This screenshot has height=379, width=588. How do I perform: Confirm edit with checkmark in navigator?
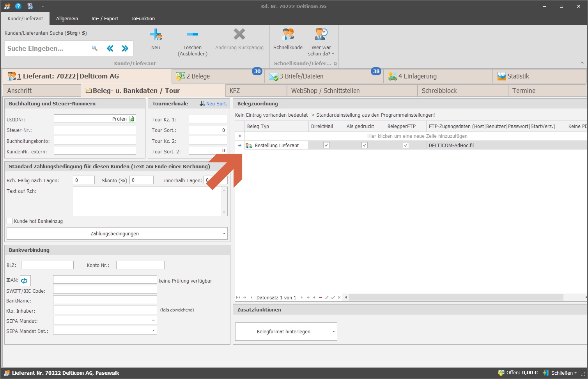coord(333,297)
